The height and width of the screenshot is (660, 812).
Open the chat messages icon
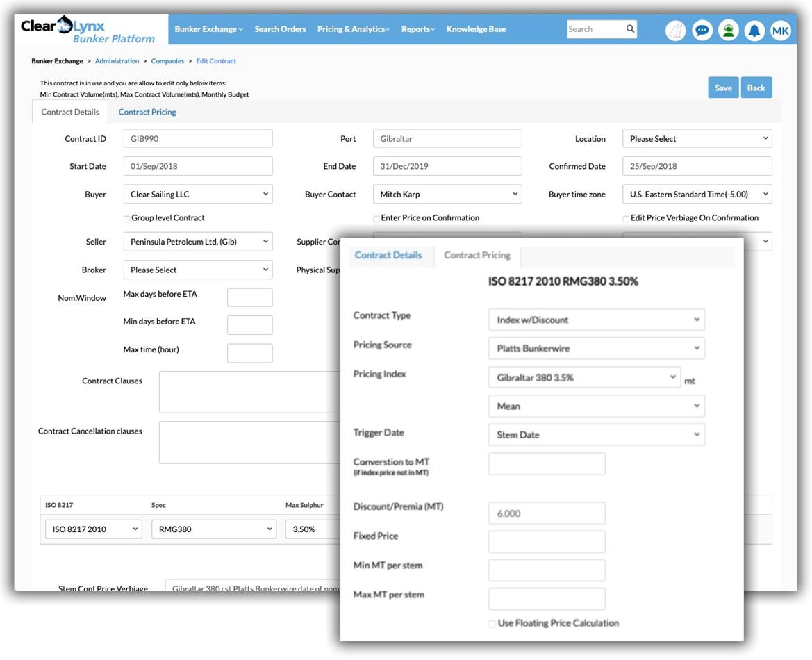[x=702, y=31]
